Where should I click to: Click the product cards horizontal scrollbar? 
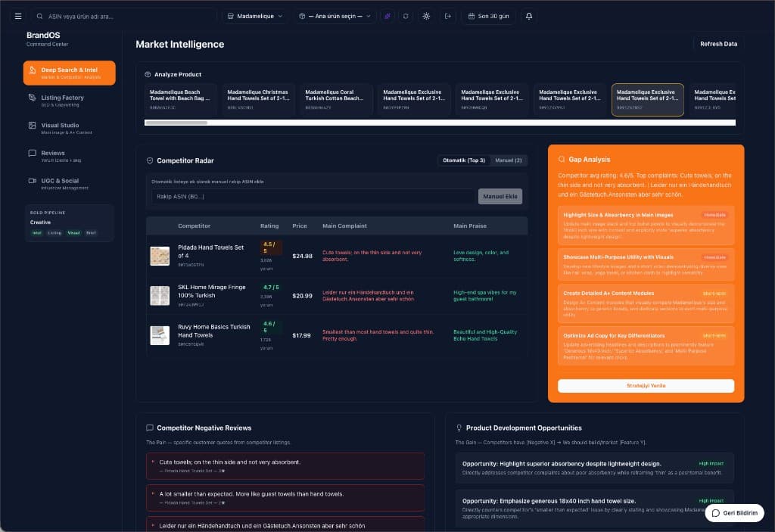[x=176, y=123]
